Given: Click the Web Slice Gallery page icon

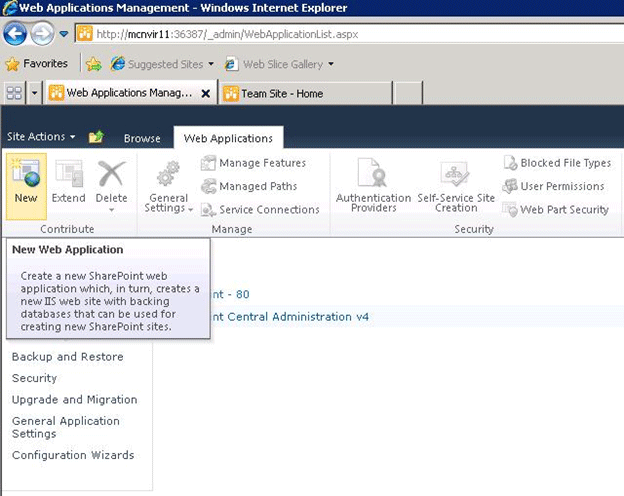Looking at the screenshot, I should 231,64.
